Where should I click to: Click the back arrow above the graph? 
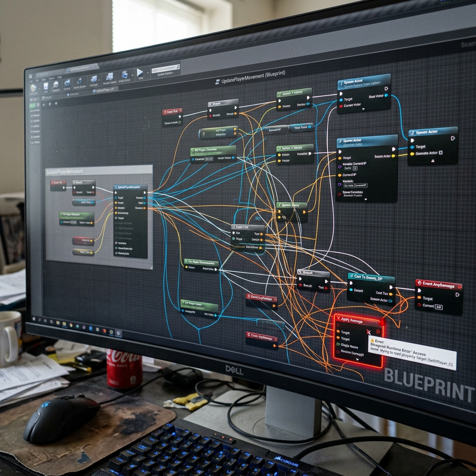tap(44, 105)
